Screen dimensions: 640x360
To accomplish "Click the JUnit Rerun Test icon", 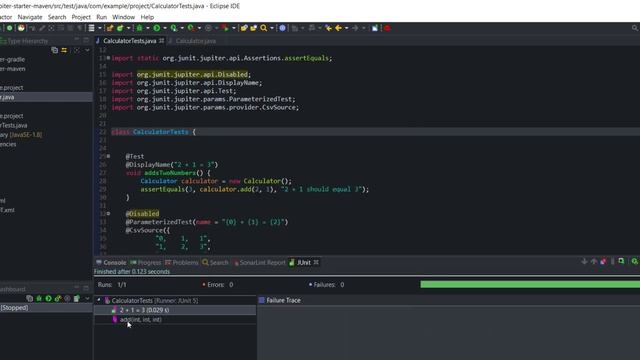I will tap(635, 261).
